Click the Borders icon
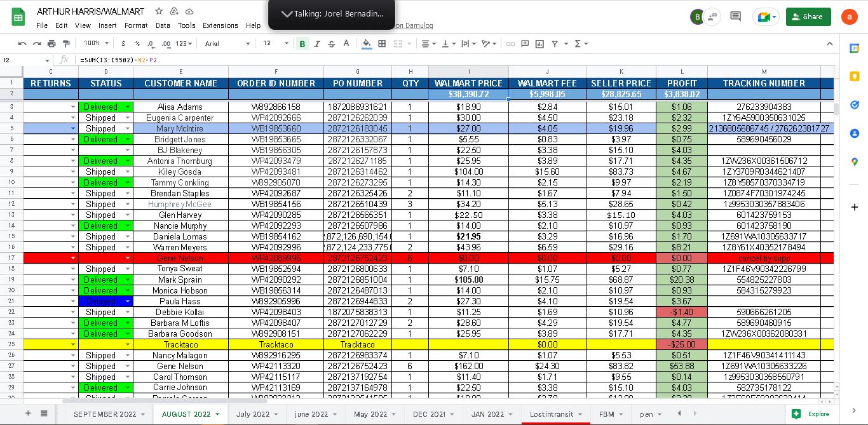The width and height of the screenshot is (868, 425). pyautogui.click(x=382, y=44)
